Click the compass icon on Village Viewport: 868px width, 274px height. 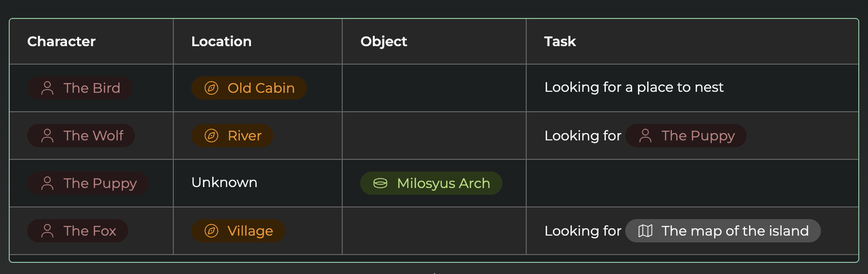[211, 231]
